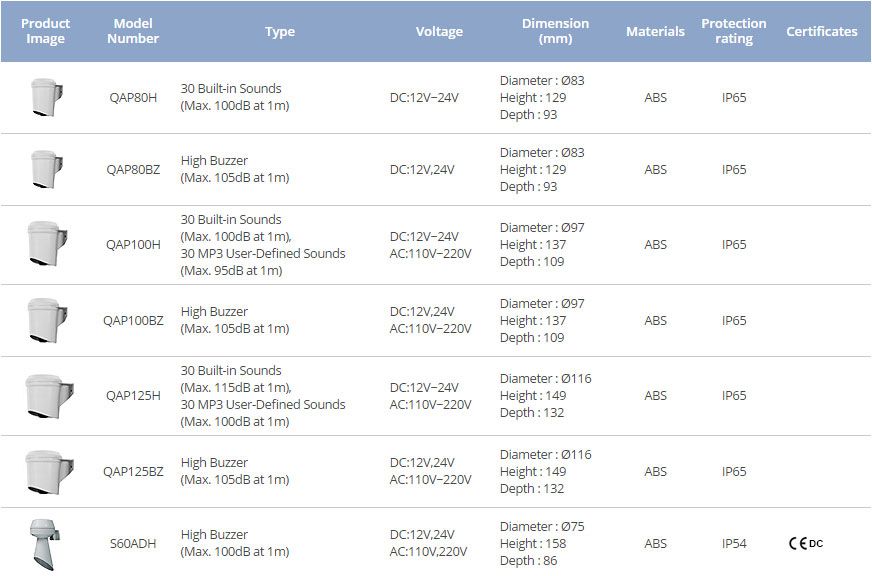Screen dimensions: 872x576
Task: Click the IP54 protection rating cell
Action: (x=734, y=544)
